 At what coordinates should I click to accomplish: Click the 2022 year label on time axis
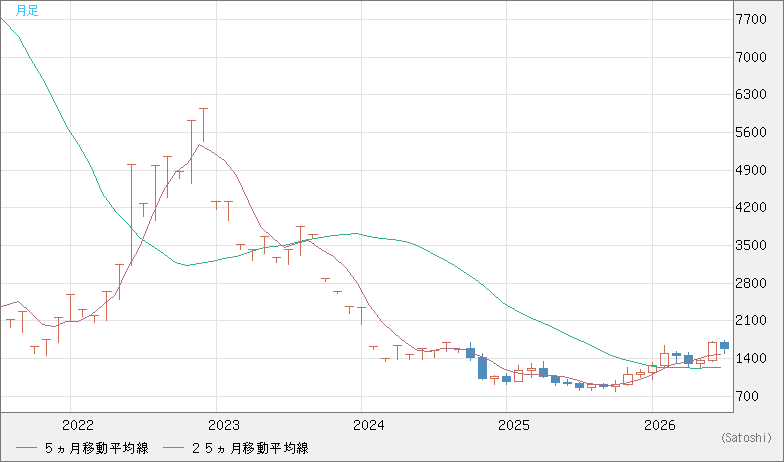78,426
